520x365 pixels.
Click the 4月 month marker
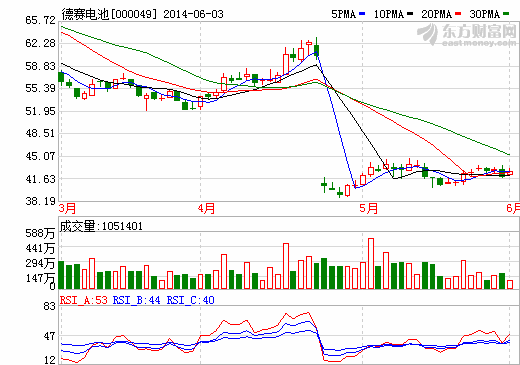[x=206, y=209]
